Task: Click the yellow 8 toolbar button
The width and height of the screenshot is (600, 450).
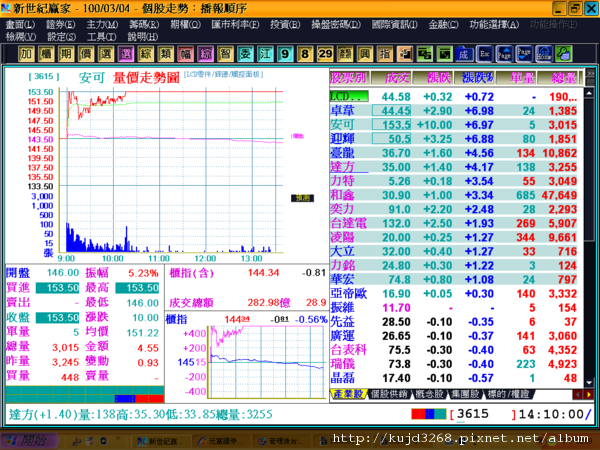Action: pyautogui.click(x=305, y=54)
